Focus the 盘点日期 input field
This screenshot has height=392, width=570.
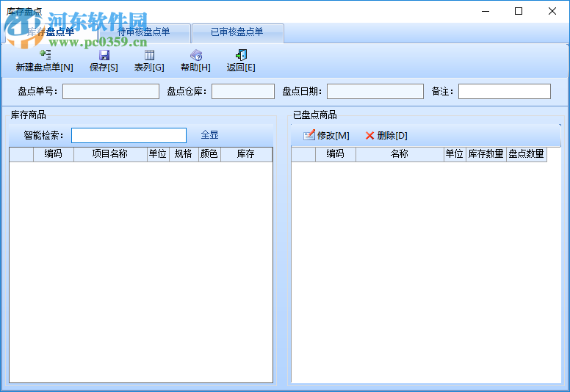click(375, 92)
